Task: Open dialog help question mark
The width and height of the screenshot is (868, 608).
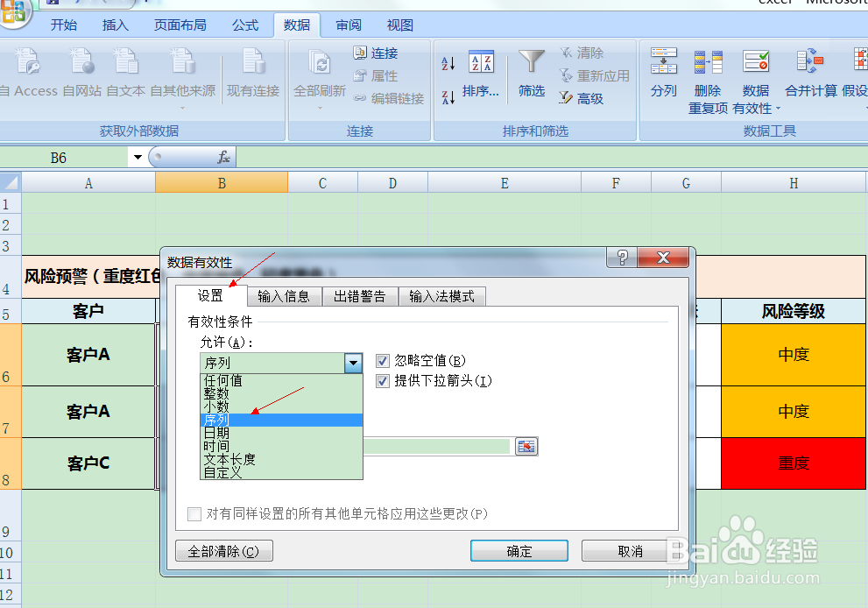Action: pyautogui.click(x=622, y=258)
